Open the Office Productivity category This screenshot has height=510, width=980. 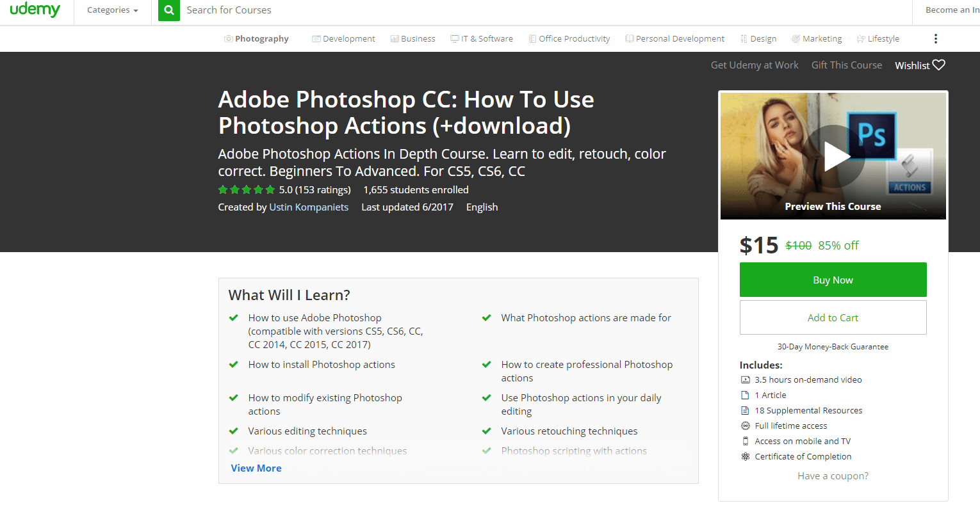(569, 39)
